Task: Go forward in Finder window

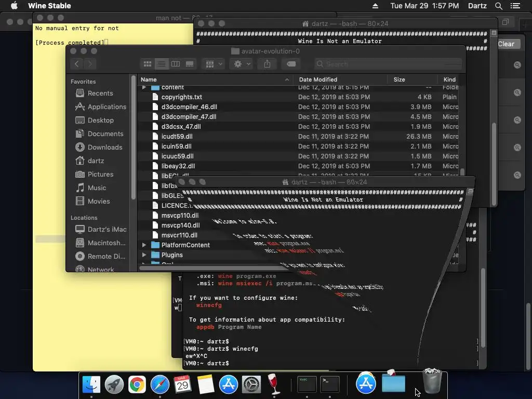Action: pos(90,64)
